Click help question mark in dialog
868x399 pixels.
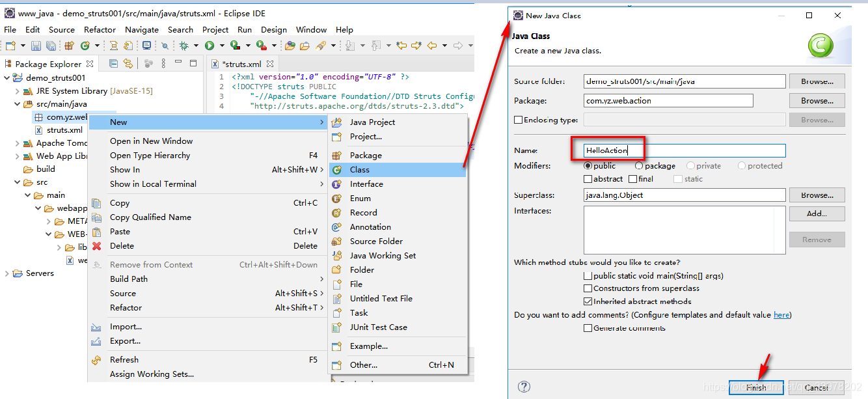click(524, 387)
